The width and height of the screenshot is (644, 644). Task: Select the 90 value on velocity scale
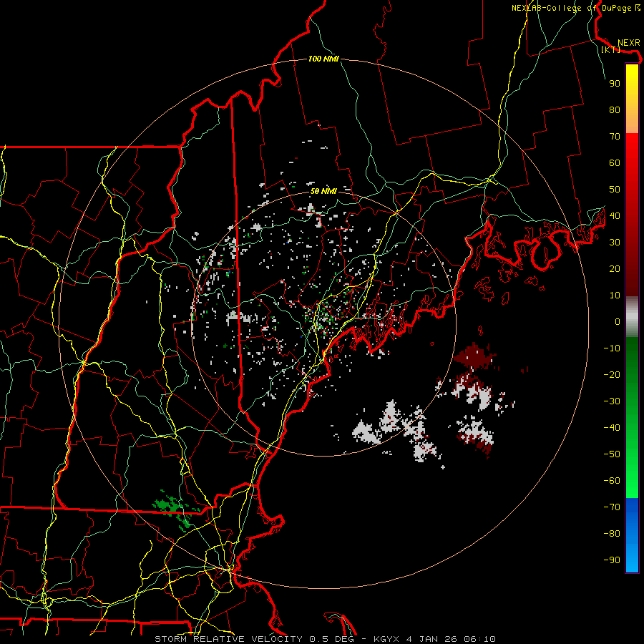(615, 84)
